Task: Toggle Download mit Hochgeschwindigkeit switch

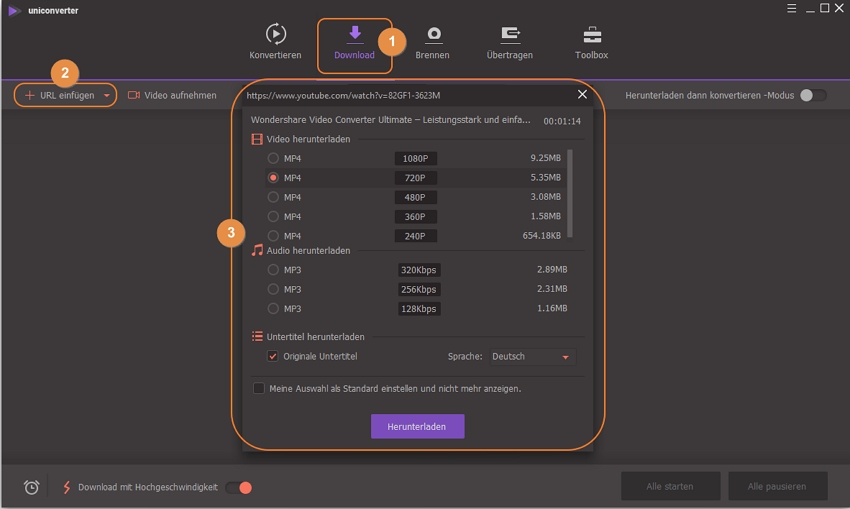Action: (x=239, y=487)
